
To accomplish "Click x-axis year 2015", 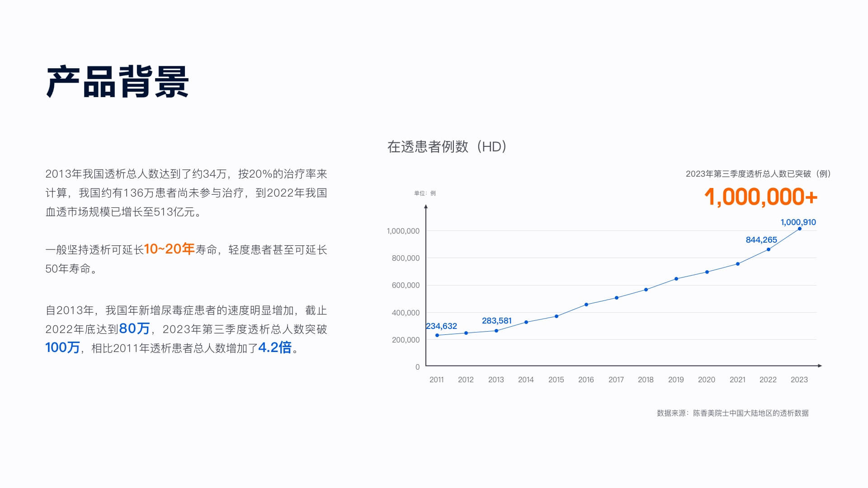I will pyautogui.click(x=556, y=380).
